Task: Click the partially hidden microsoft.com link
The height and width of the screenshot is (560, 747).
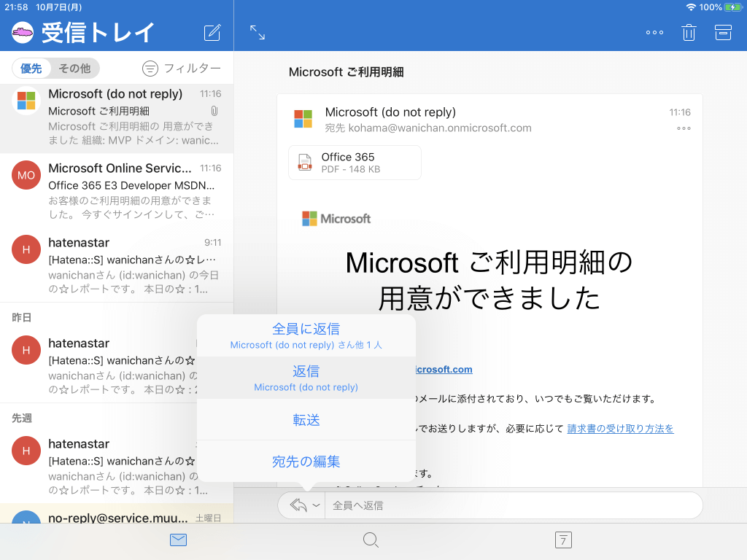Action: pos(444,370)
